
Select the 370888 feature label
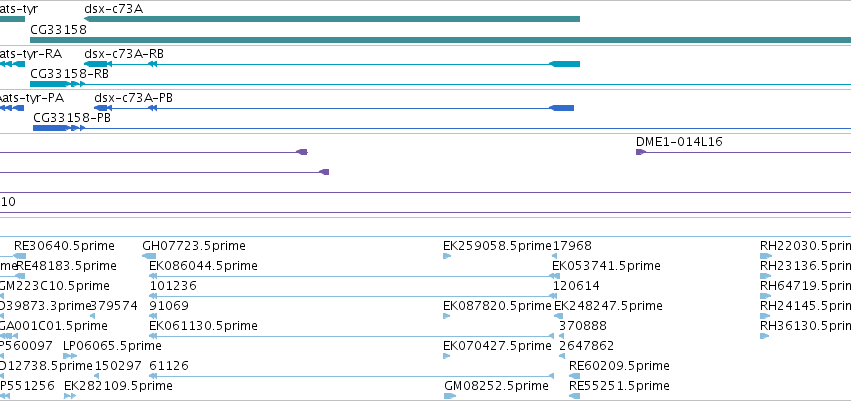click(583, 326)
